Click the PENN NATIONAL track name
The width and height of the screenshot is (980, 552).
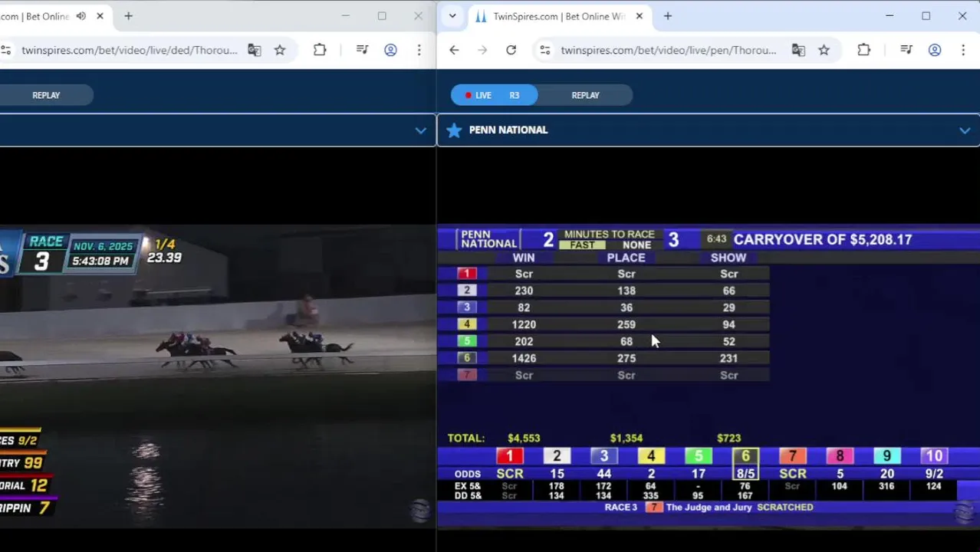click(508, 130)
